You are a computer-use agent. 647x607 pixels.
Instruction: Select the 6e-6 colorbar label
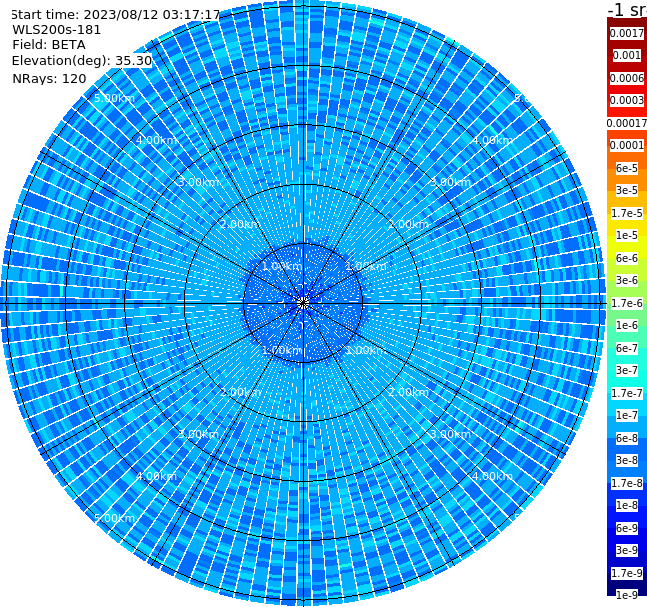pyautogui.click(x=627, y=258)
